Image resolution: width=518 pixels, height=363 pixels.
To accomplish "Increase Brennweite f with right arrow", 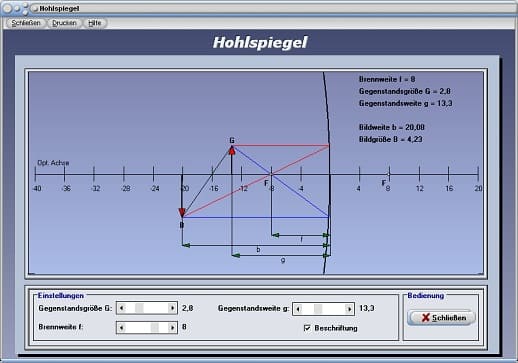I will 172,327.
